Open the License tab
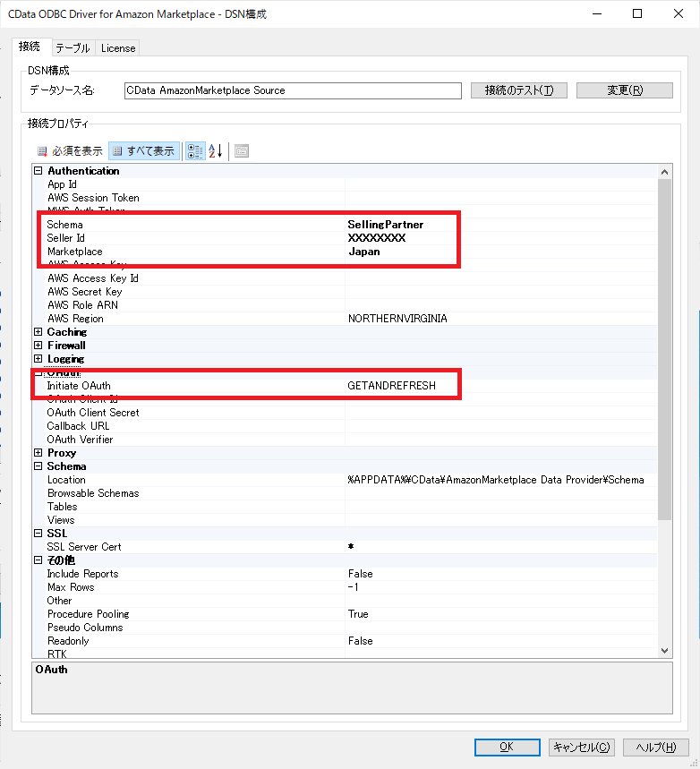 pyautogui.click(x=118, y=48)
